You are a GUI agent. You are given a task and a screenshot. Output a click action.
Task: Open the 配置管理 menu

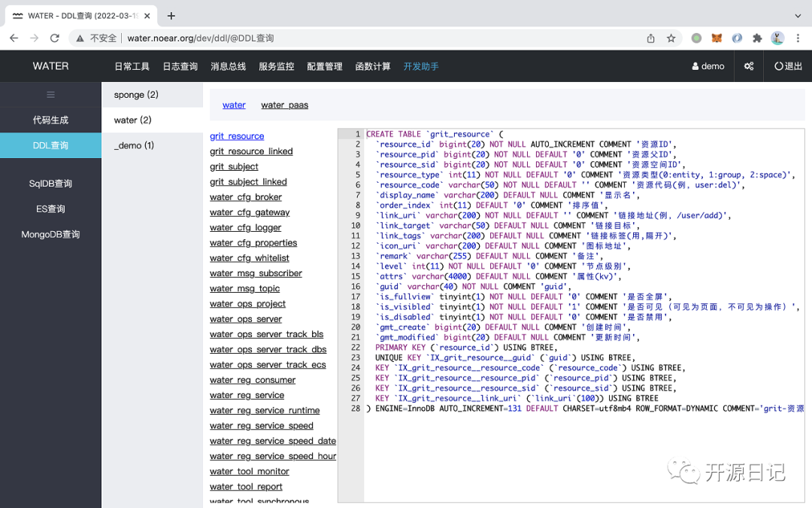[x=324, y=66]
